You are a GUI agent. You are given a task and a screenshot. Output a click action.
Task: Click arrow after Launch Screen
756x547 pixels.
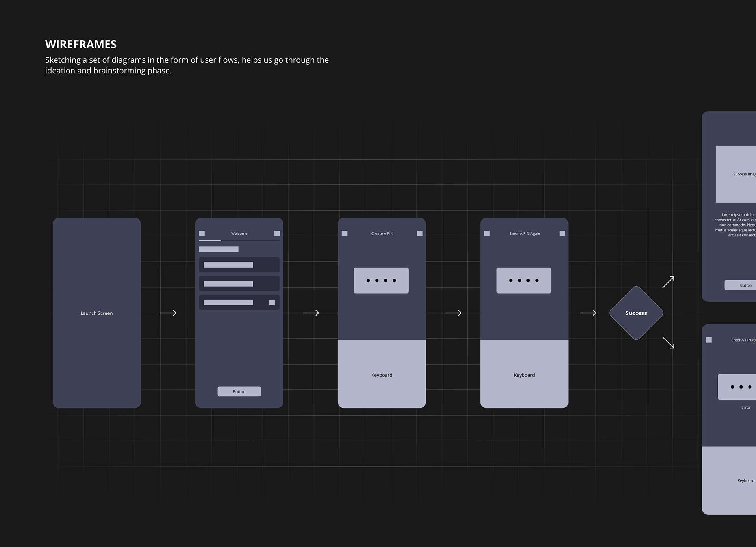169,313
